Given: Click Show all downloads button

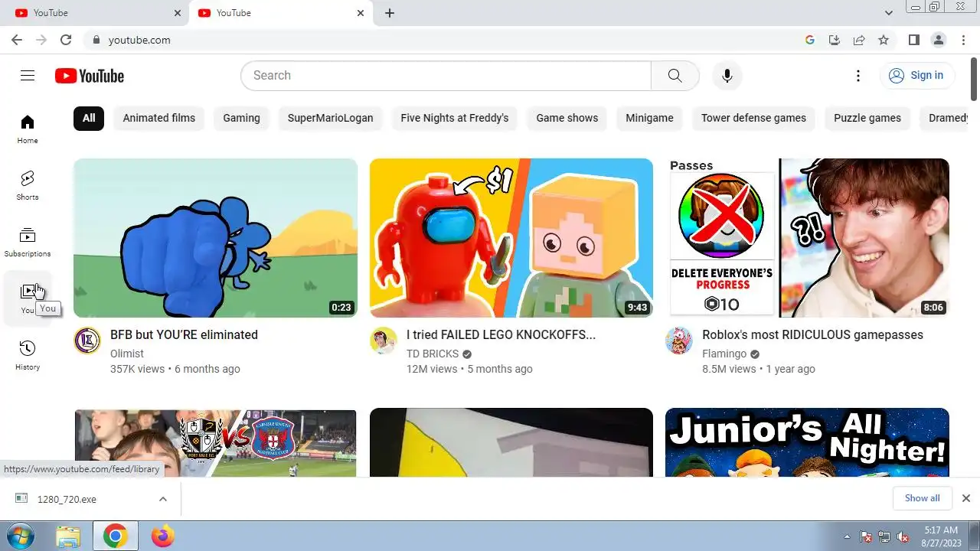Looking at the screenshot, I should tap(922, 498).
